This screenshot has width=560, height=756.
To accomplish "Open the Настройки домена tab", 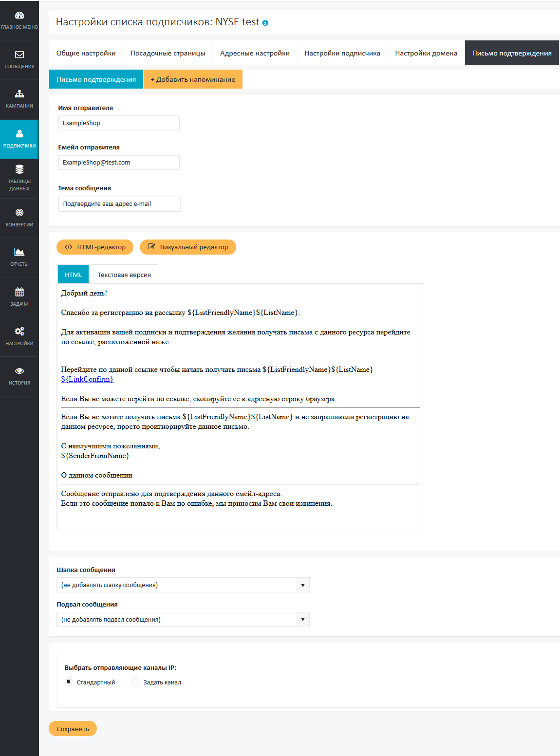I will pyautogui.click(x=426, y=53).
